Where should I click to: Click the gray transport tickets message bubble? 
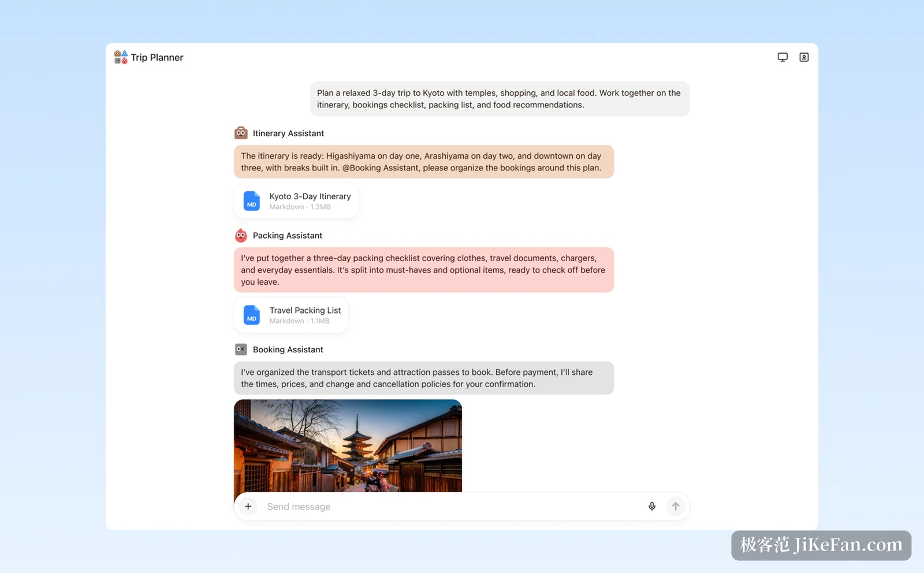click(424, 378)
